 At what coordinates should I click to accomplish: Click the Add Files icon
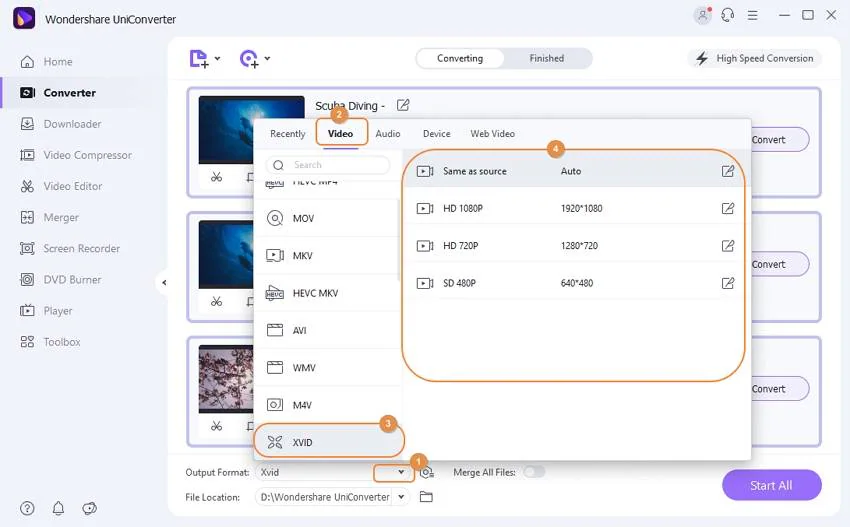tap(199, 59)
